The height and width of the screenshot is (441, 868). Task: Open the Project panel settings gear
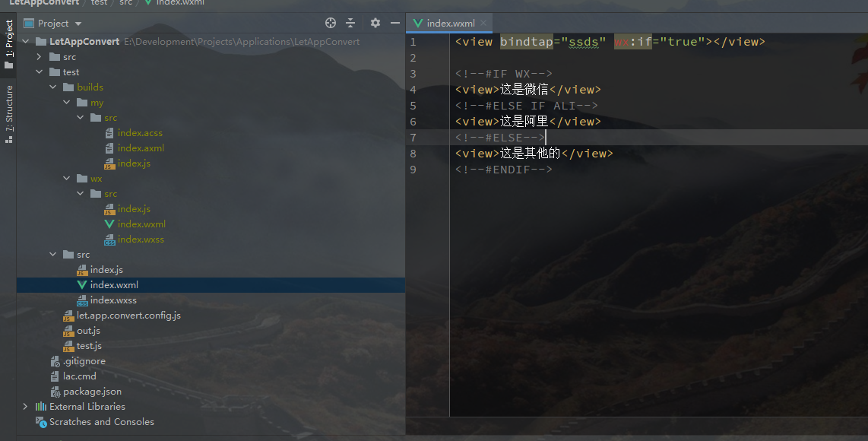(x=375, y=24)
